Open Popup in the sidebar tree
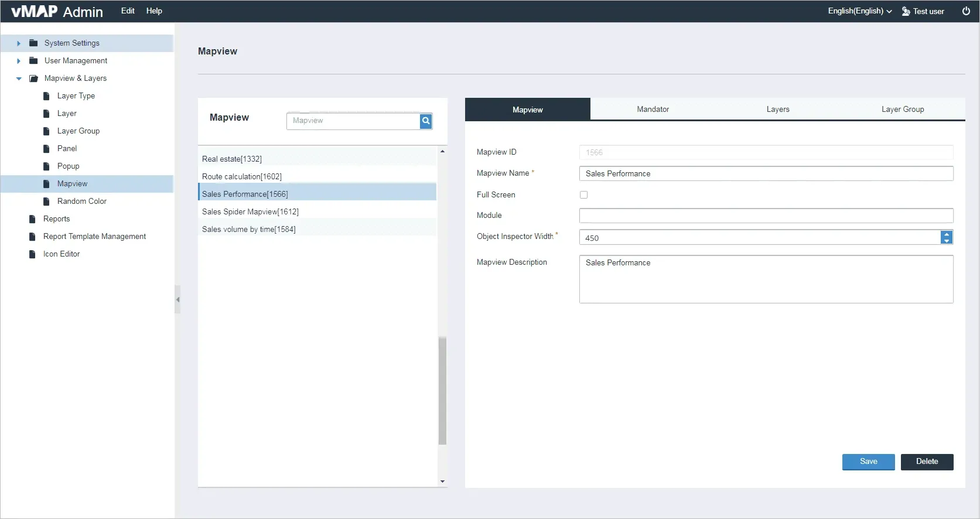The image size is (980, 519). pyautogui.click(x=68, y=166)
